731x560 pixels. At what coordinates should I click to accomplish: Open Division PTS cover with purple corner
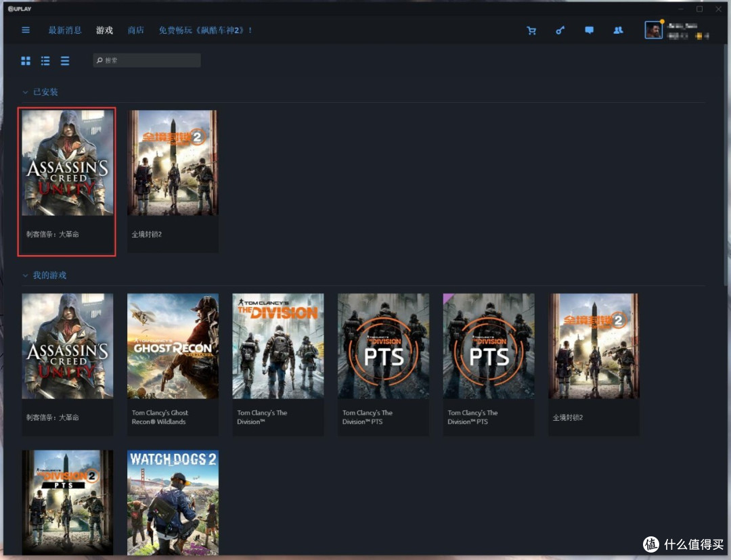coord(489,346)
